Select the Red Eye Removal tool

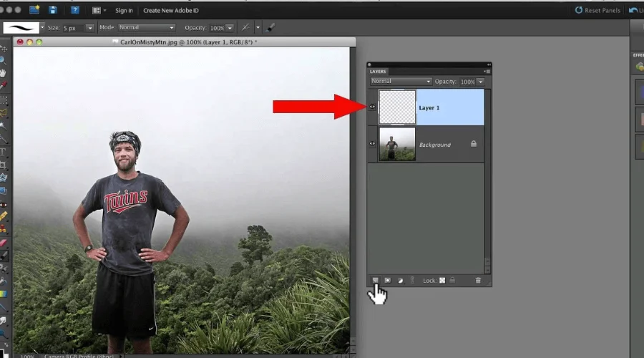[4, 205]
